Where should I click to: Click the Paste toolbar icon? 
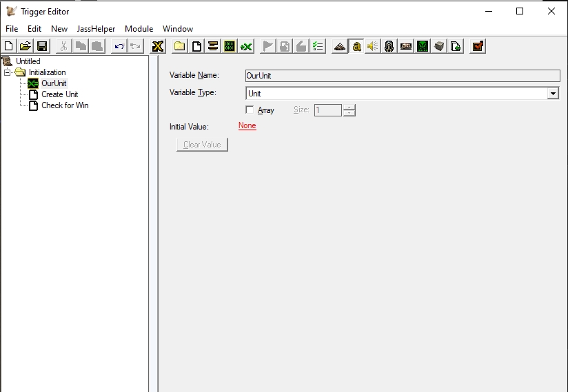tap(97, 46)
